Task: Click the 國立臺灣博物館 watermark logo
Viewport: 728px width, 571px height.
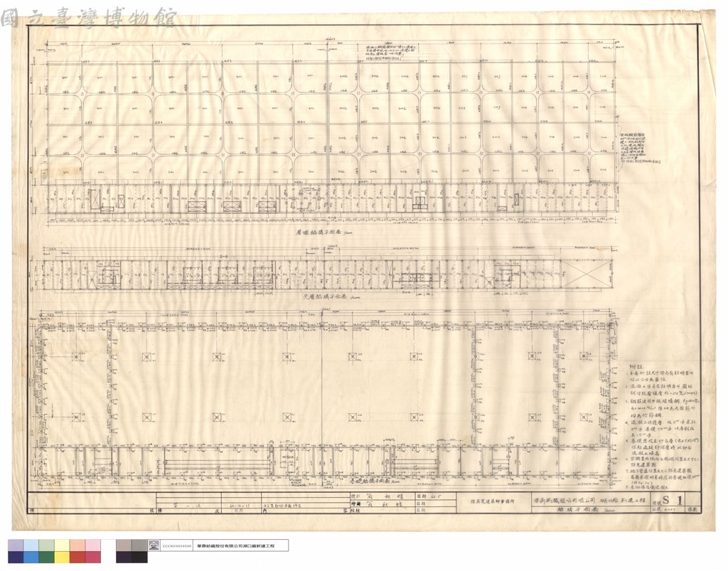Action: click(x=88, y=18)
